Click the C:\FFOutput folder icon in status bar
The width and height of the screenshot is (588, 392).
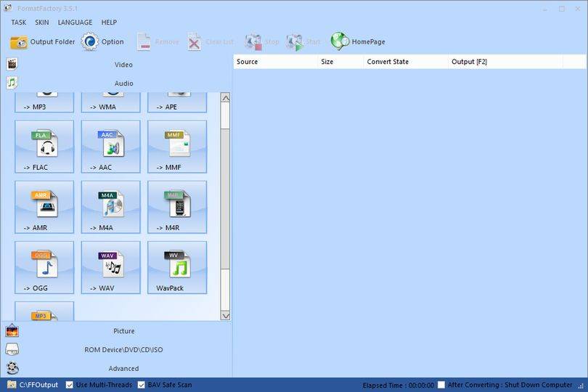[x=12, y=385]
